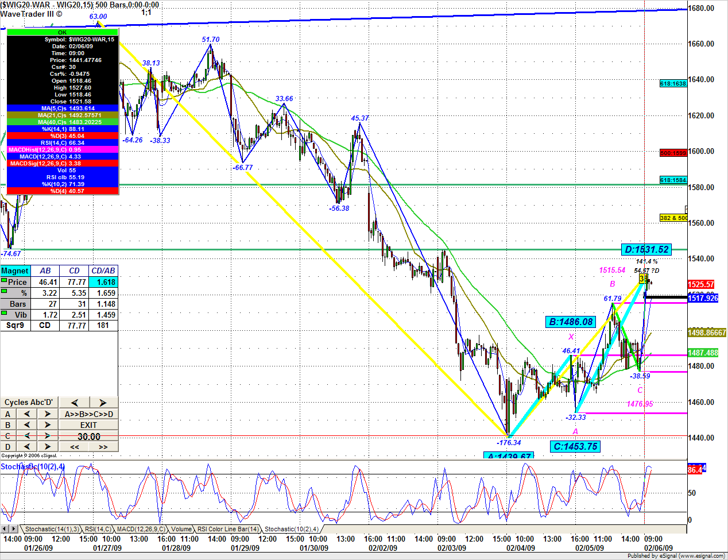Click the 618:1638 retracement label

point(673,83)
